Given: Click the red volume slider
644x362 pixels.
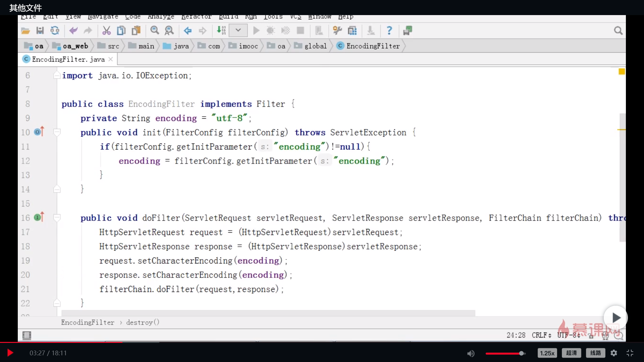Looking at the screenshot, I should tap(505, 353).
